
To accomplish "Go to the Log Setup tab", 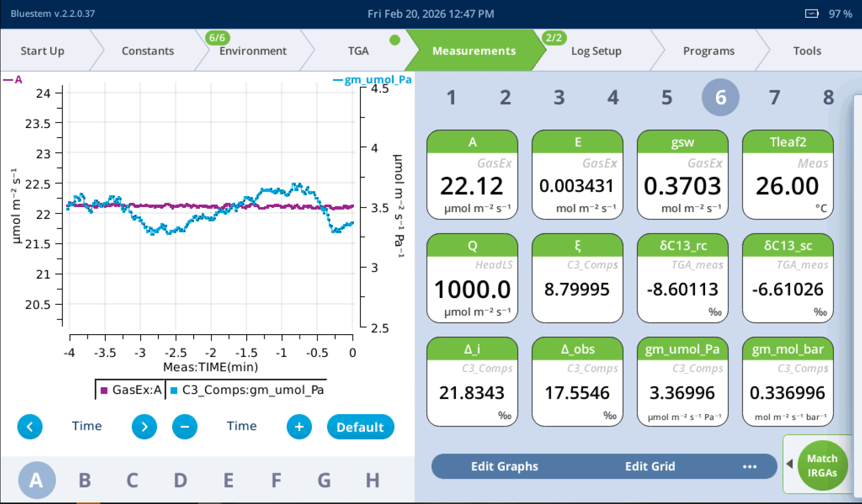I will click(596, 51).
